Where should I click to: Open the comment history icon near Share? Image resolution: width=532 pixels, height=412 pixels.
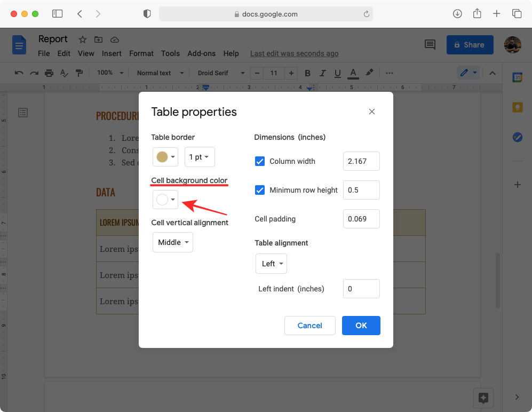430,45
